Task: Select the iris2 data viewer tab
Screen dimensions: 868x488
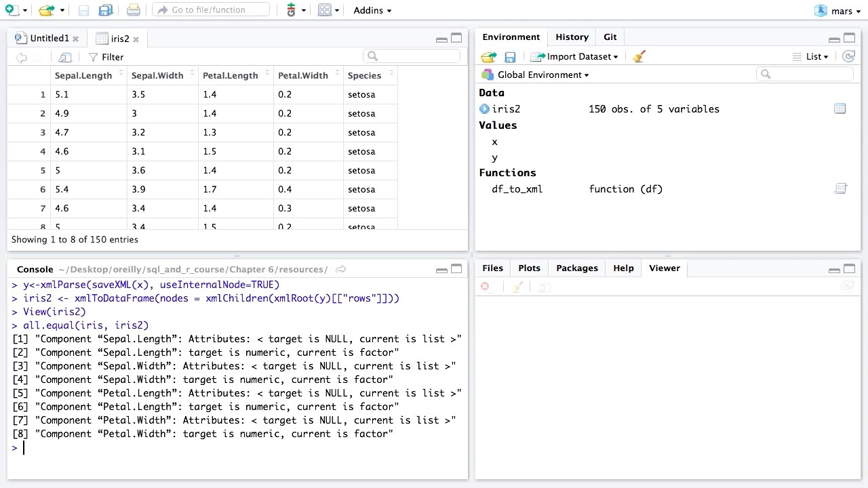Action: coord(119,39)
